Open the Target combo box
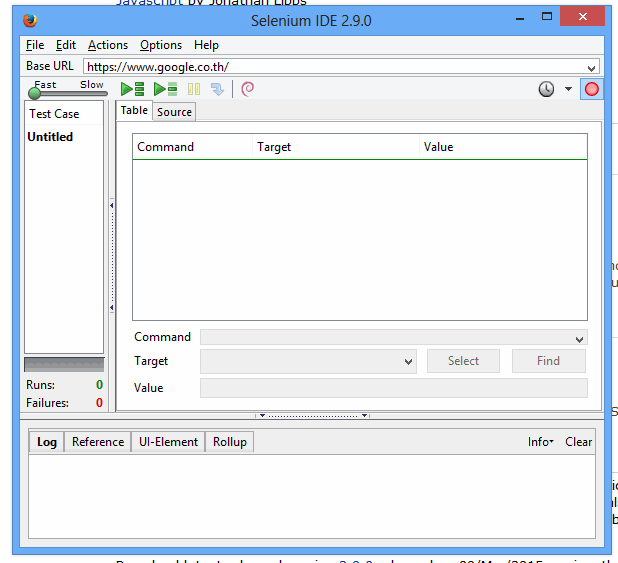Image resolution: width=618 pixels, height=563 pixels. pyautogui.click(x=308, y=361)
